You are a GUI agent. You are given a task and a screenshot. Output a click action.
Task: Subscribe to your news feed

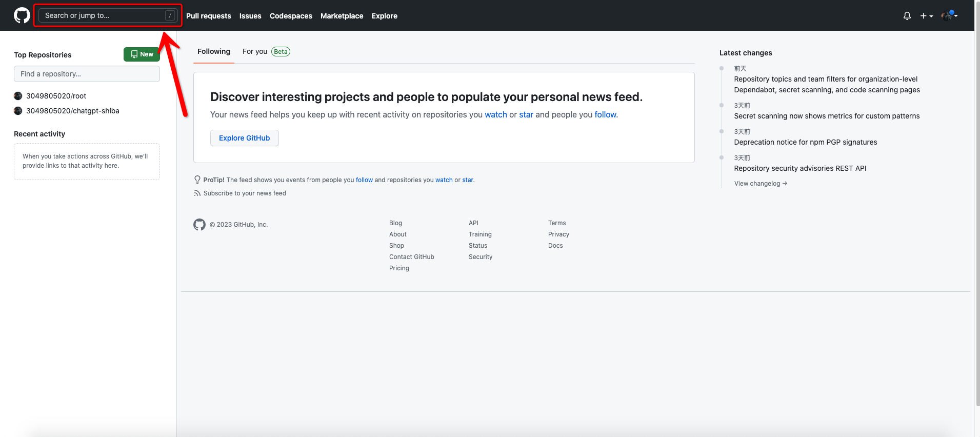[x=245, y=193]
